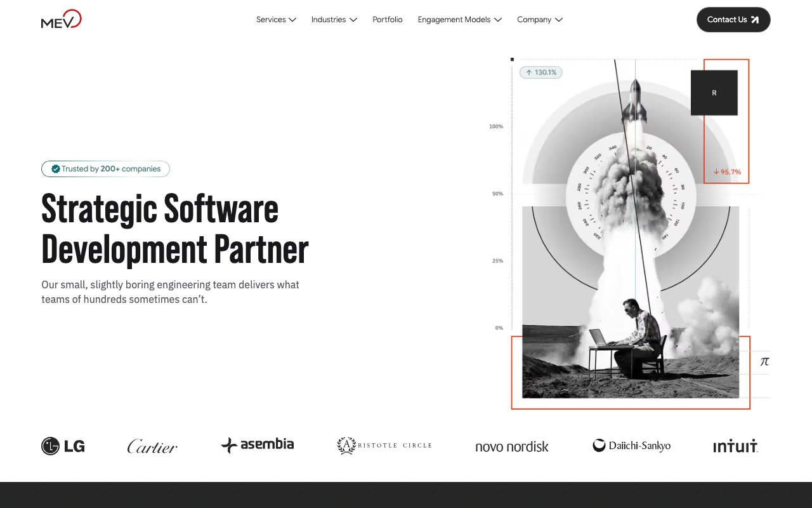Click the asembia logo

[258, 444]
